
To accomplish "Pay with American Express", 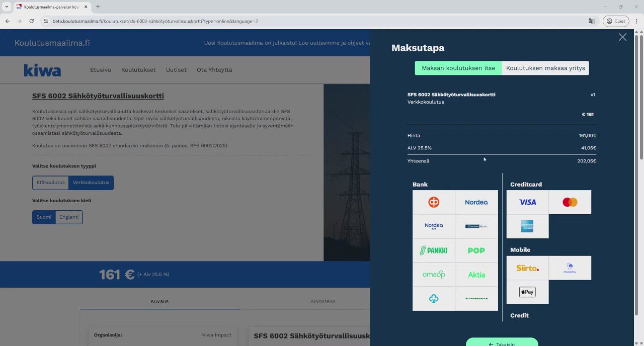I will point(527,226).
